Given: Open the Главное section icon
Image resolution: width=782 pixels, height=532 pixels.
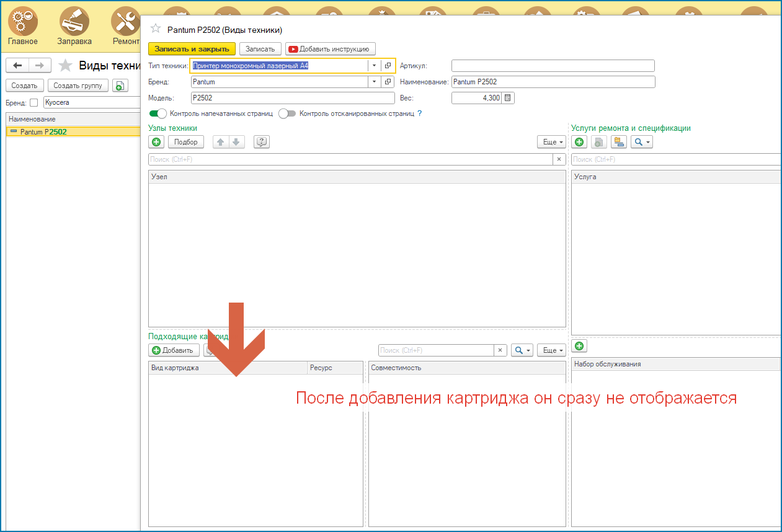Looking at the screenshot, I should [x=22, y=22].
